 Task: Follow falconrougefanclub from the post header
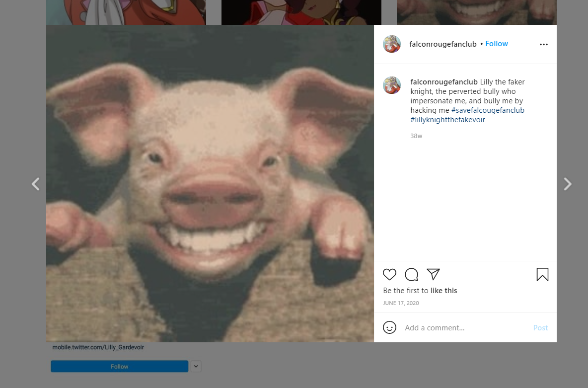click(x=497, y=44)
